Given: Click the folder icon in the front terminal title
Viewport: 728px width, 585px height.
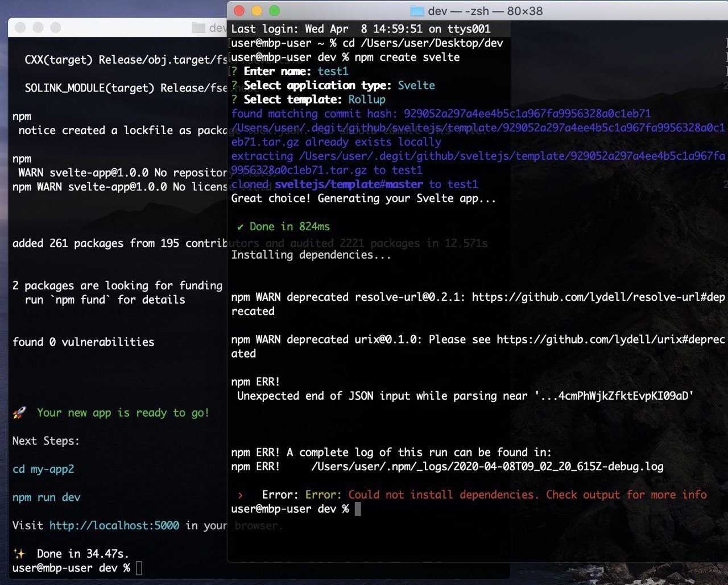Looking at the screenshot, I should (x=417, y=11).
